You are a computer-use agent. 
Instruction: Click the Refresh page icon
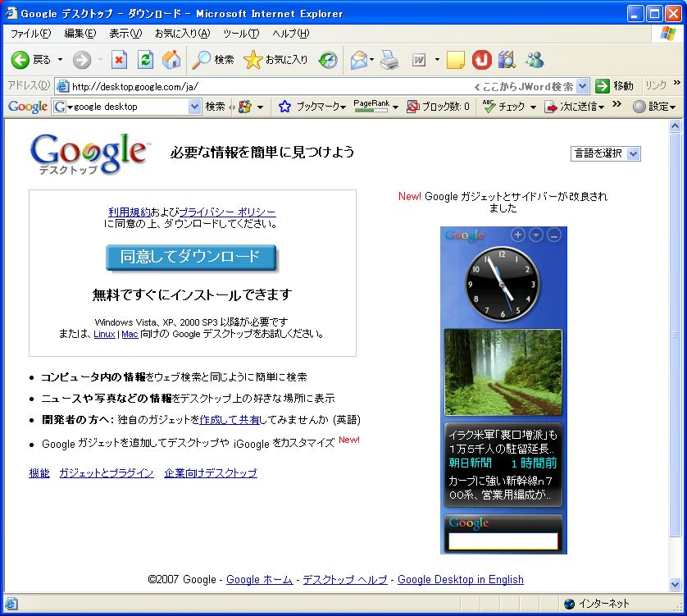click(x=145, y=60)
